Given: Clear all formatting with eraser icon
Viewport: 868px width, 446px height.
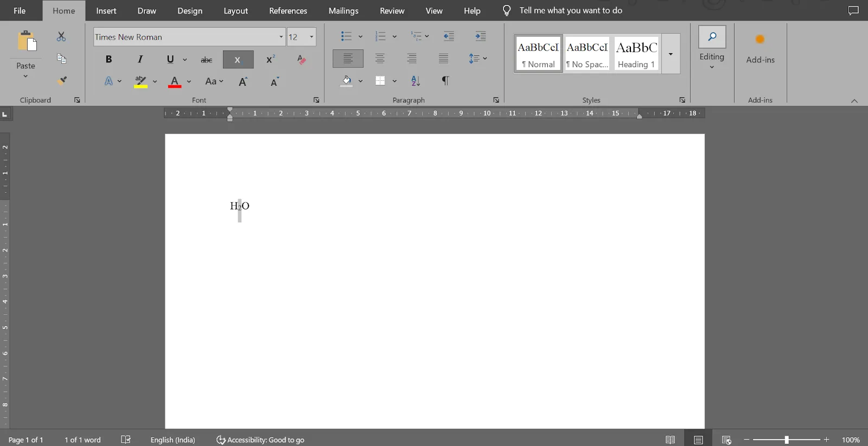Looking at the screenshot, I should 302,60.
